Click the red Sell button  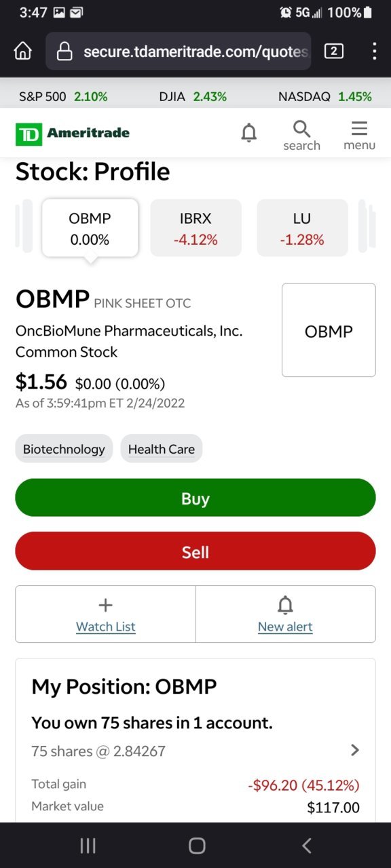[x=195, y=551]
